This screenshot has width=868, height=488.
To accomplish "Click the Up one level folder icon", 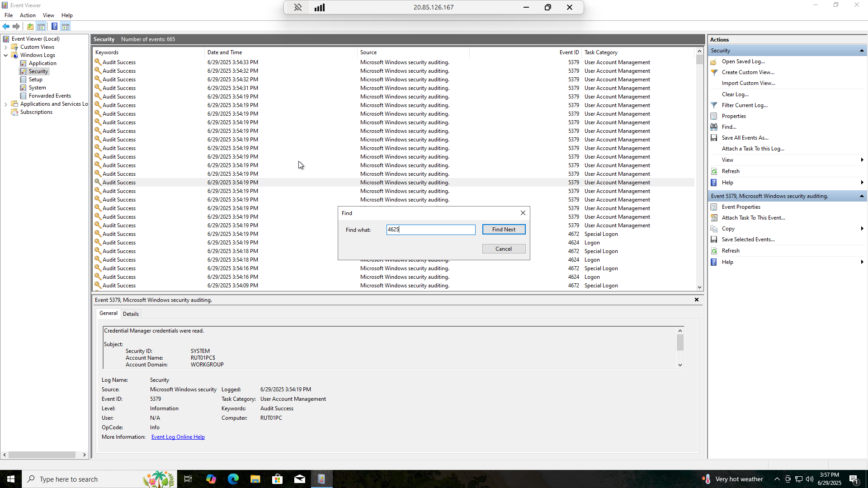I will 30,26.
